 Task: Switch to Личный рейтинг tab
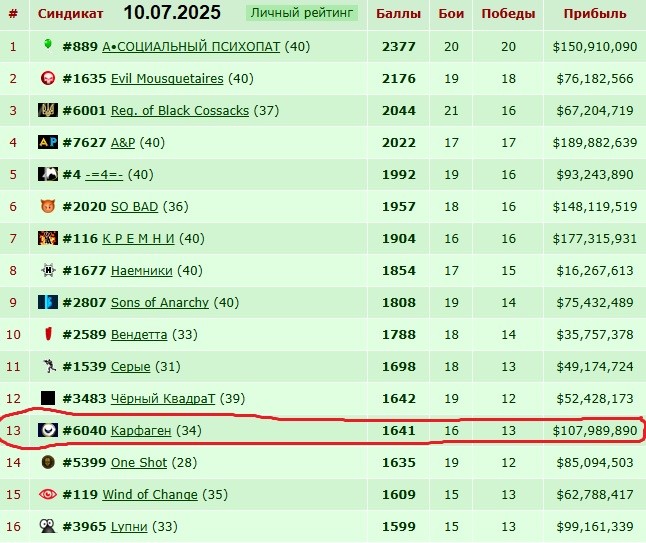click(302, 13)
